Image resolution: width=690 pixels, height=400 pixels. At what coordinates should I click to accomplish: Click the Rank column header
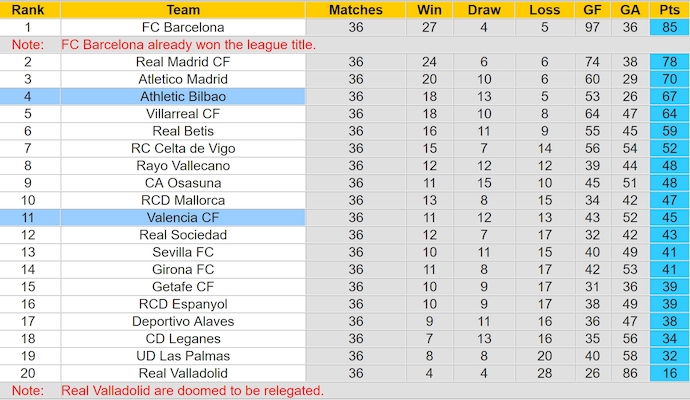pyautogui.click(x=29, y=10)
